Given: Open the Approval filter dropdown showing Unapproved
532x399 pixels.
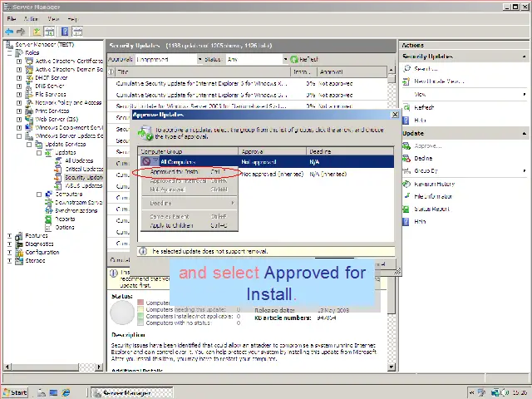Looking at the screenshot, I should pyautogui.click(x=199, y=59).
